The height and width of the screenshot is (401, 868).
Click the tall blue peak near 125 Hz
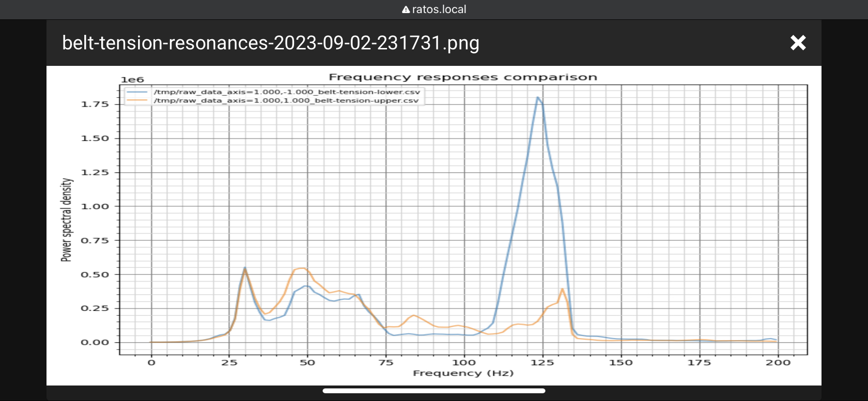(538, 98)
